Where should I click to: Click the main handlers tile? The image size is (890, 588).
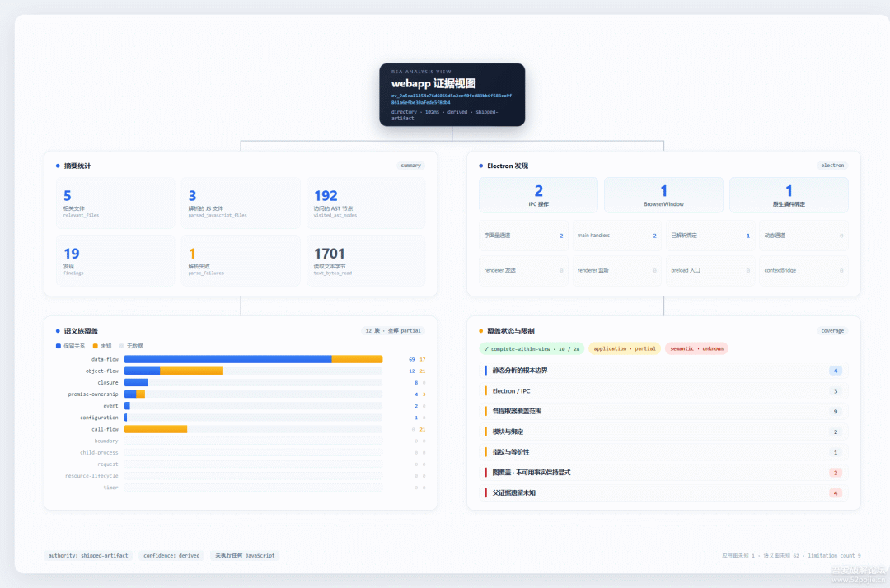click(x=617, y=236)
